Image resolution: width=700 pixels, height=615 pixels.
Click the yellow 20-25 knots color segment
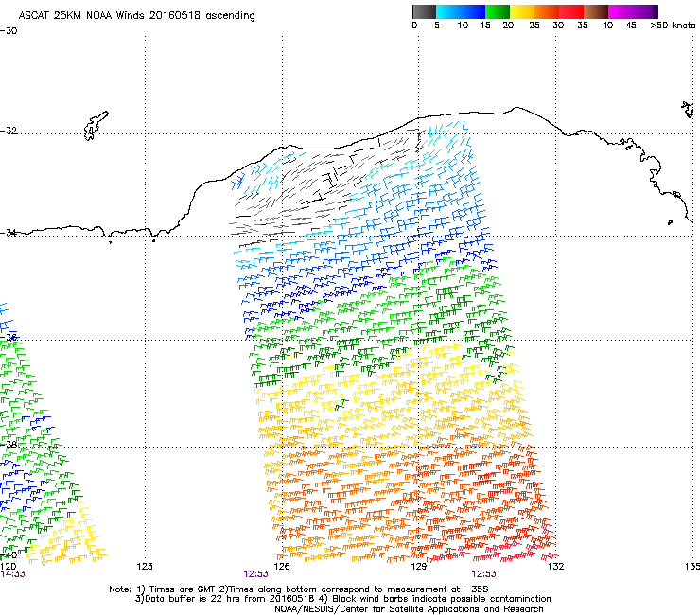(522, 11)
